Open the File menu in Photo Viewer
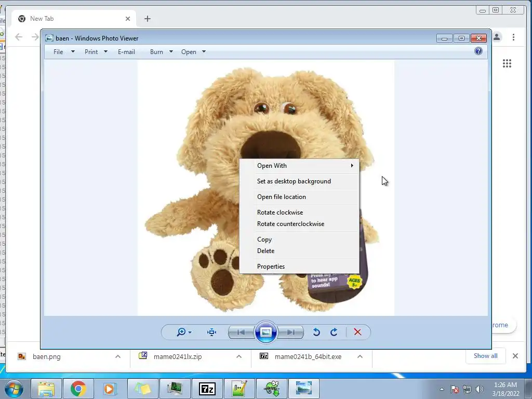The image size is (532, 399). pos(64,52)
